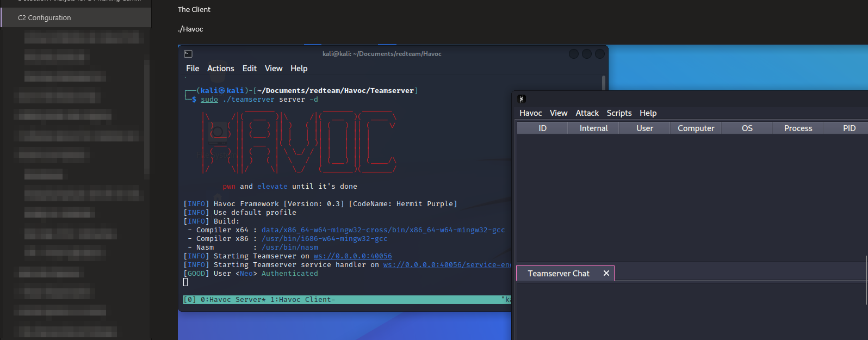Screen dimensions: 868x340
Task: Sort sessions by the Process column header
Action: 798,128
